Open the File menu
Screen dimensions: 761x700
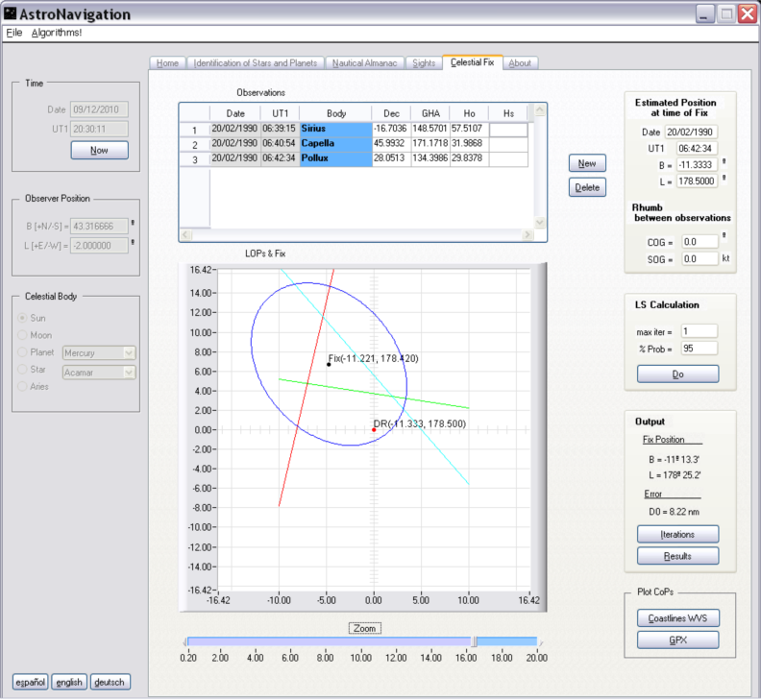click(13, 33)
